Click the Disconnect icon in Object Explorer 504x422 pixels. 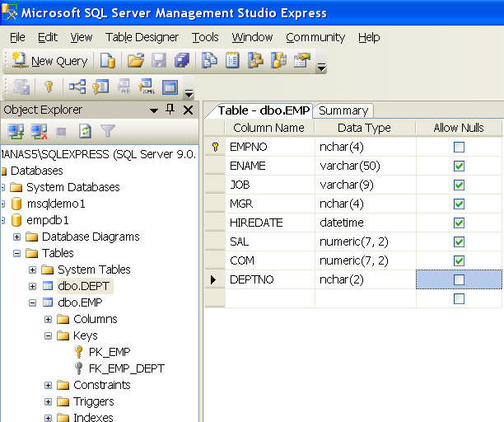[39, 131]
